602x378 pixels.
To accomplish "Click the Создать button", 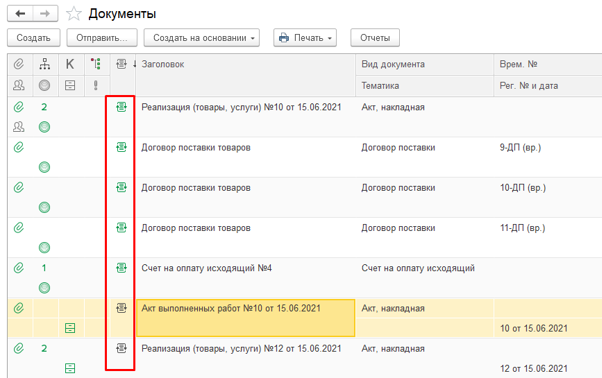I will 33,38.
